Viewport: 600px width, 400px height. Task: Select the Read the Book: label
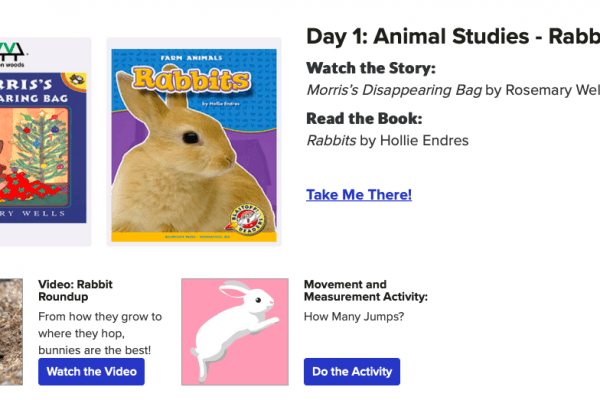[x=364, y=118]
